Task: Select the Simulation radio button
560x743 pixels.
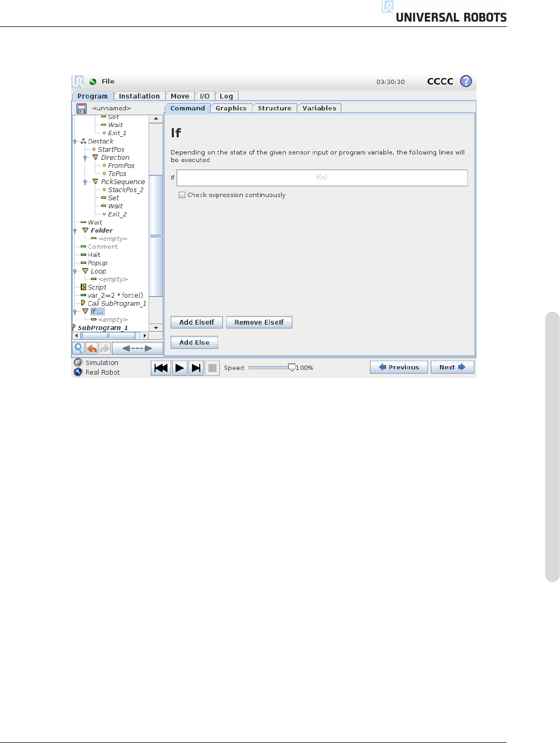Action: tap(78, 362)
